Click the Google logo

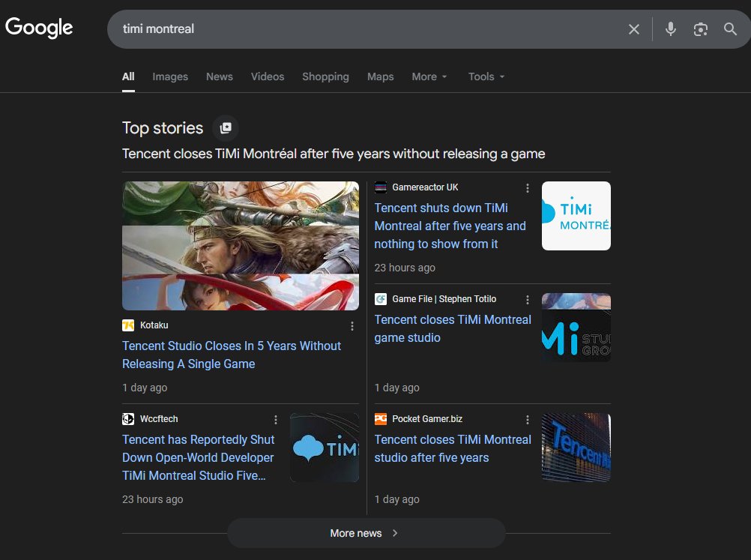pos(39,28)
